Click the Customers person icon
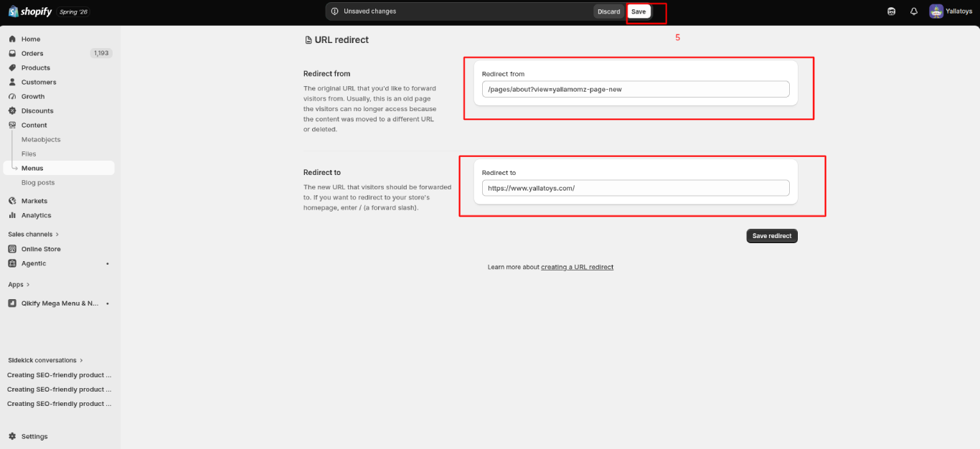Image resolution: width=980 pixels, height=449 pixels. (12, 82)
